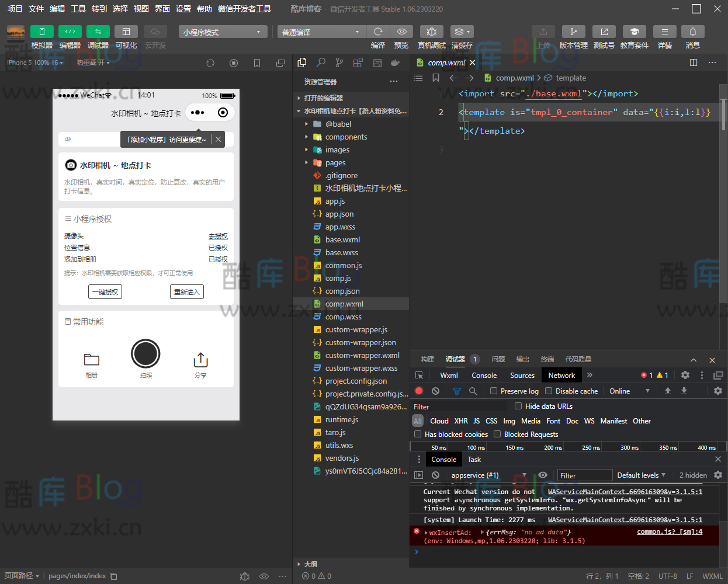The image size is (728, 584).
Task: Click the 编译 compile refresh icon
Action: coord(378,32)
